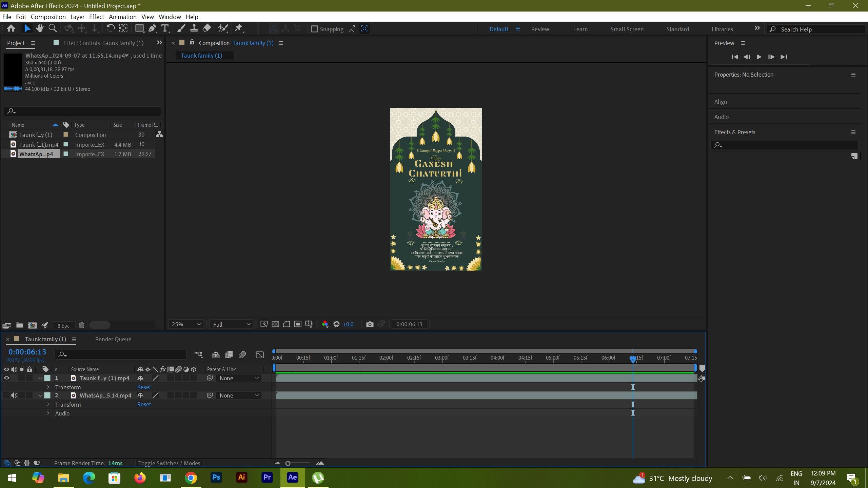Click Toggle Switches / Modes button
868x488 pixels.
click(169, 463)
